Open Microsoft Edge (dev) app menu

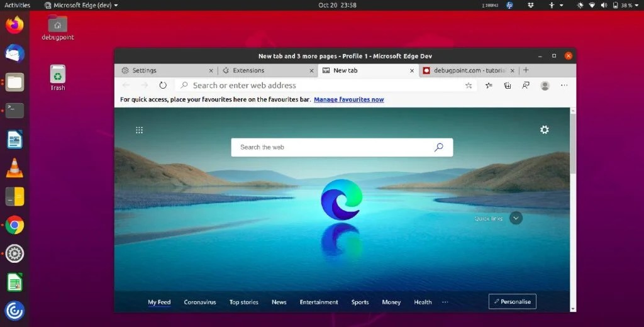click(x=81, y=5)
